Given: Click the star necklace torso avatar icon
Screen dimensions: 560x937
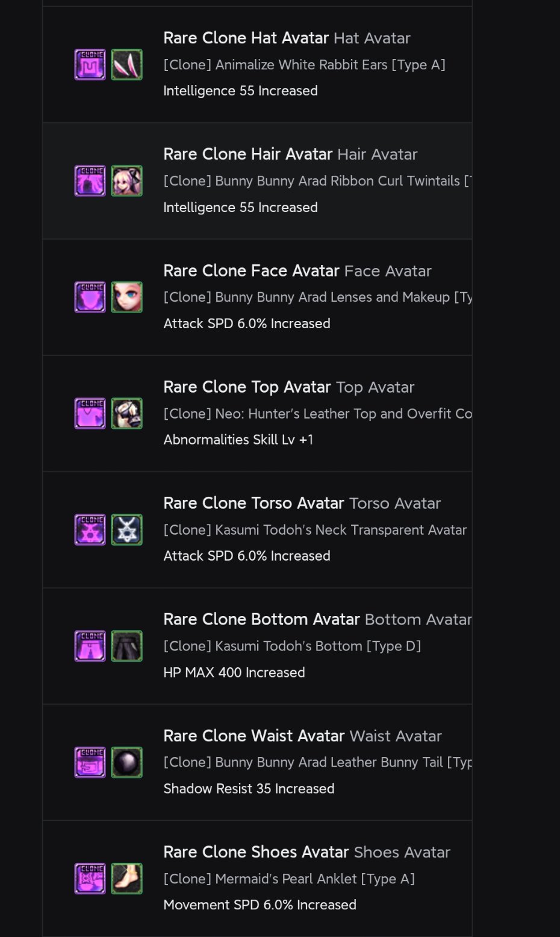Looking at the screenshot, I should point(126,529).
